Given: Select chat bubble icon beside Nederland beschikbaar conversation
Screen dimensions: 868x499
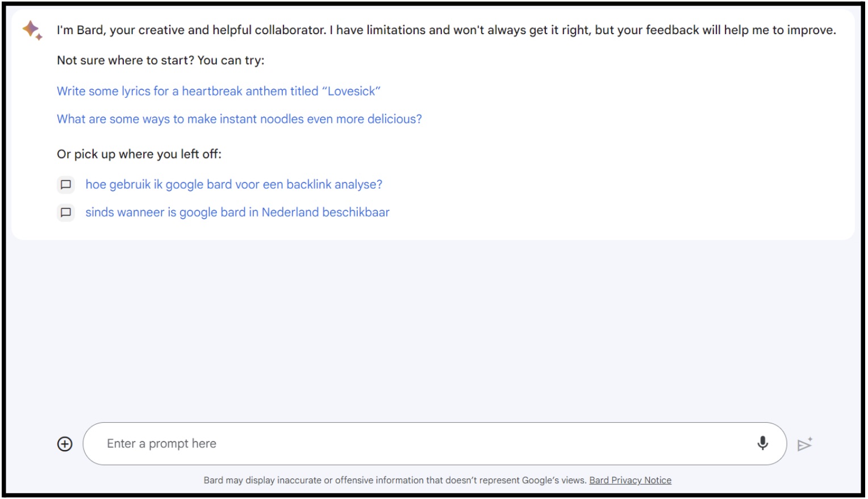Looking at the screenshot, I should click(x=66, y=213).
